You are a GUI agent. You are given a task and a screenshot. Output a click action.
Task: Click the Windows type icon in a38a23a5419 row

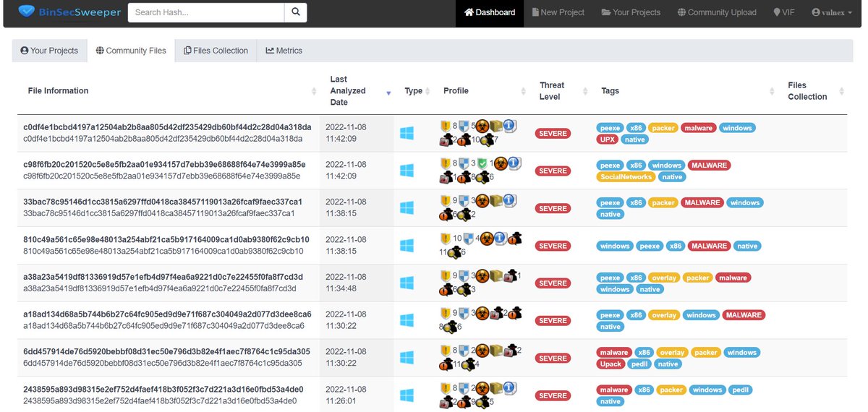tap(407, 283)
